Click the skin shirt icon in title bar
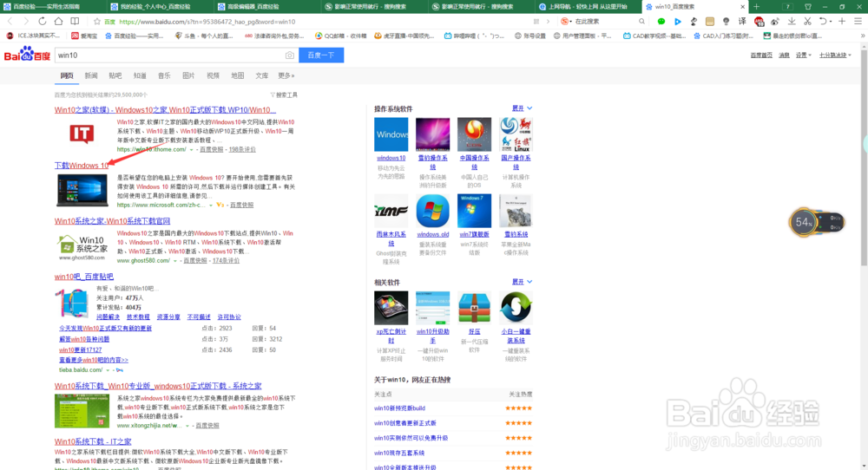The image size is (868, 470). [807, 7]
